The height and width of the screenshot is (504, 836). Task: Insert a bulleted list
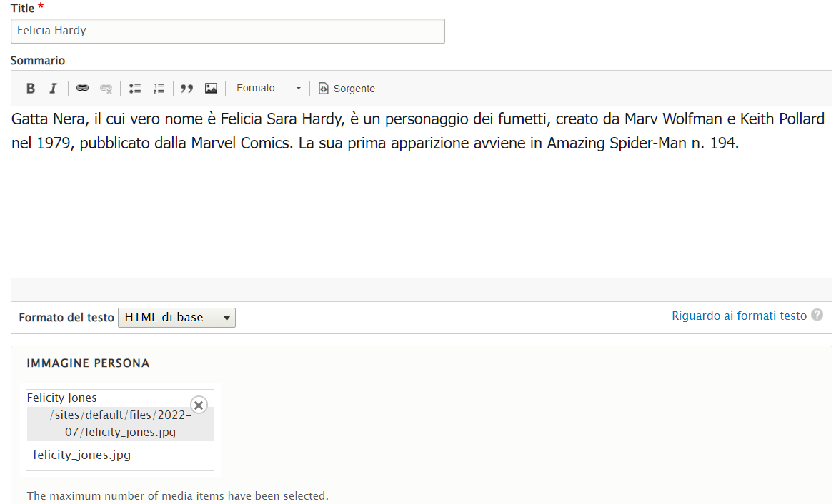(135, 89)
